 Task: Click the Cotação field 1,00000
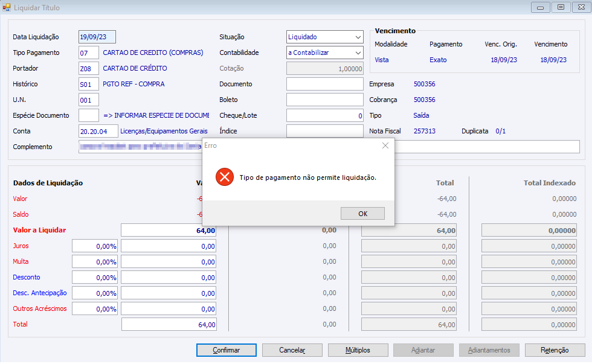(325, 69)
